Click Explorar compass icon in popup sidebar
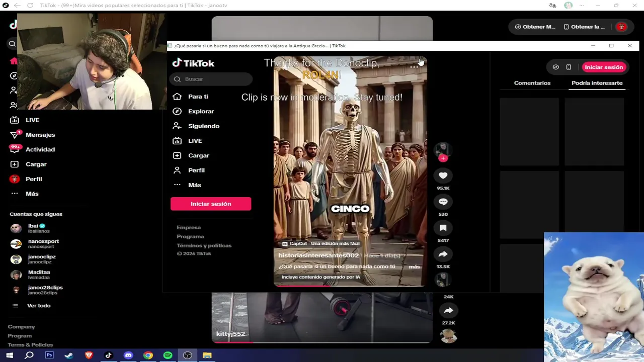This screenshot has height=362, width=644. point(177,111)
